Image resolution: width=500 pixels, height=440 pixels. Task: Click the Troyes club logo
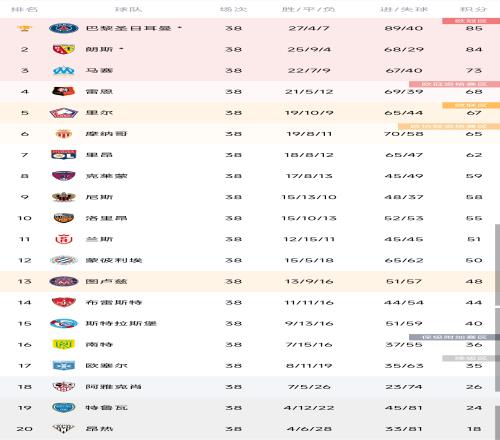pyautogui.click(x=64, y=408)
